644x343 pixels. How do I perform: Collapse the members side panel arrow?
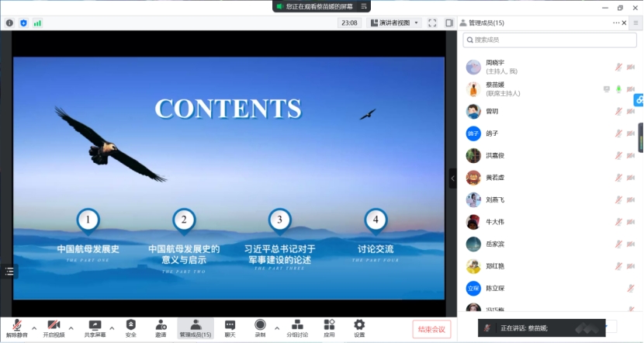[x=453, y=178]
